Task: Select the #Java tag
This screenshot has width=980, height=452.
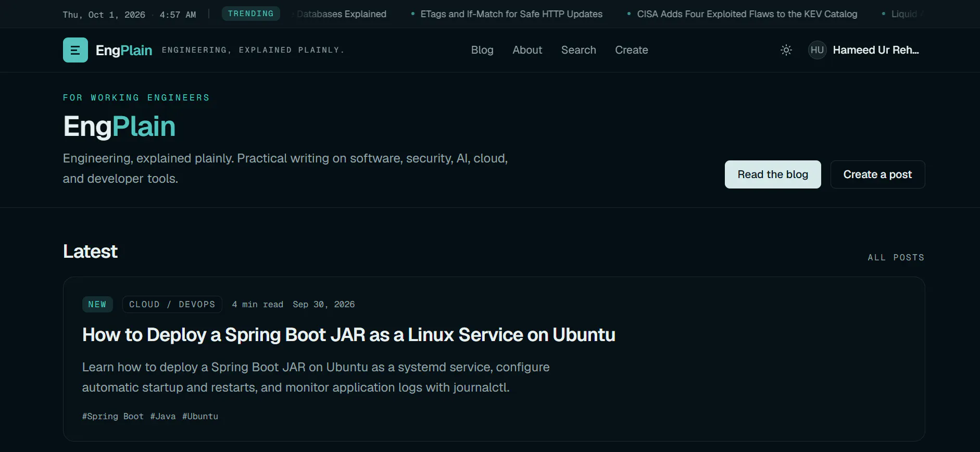Action: (163, 416)
